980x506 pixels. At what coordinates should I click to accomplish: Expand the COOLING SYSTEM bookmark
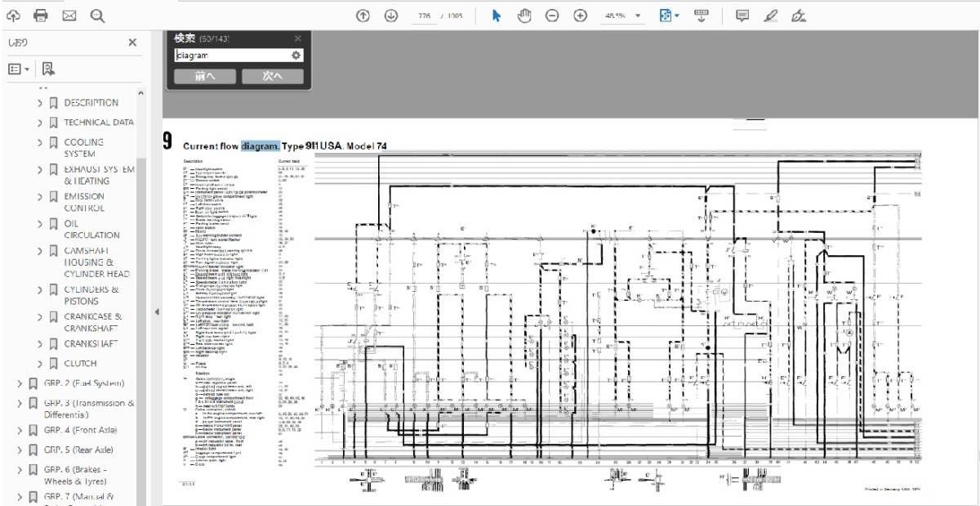39,142
